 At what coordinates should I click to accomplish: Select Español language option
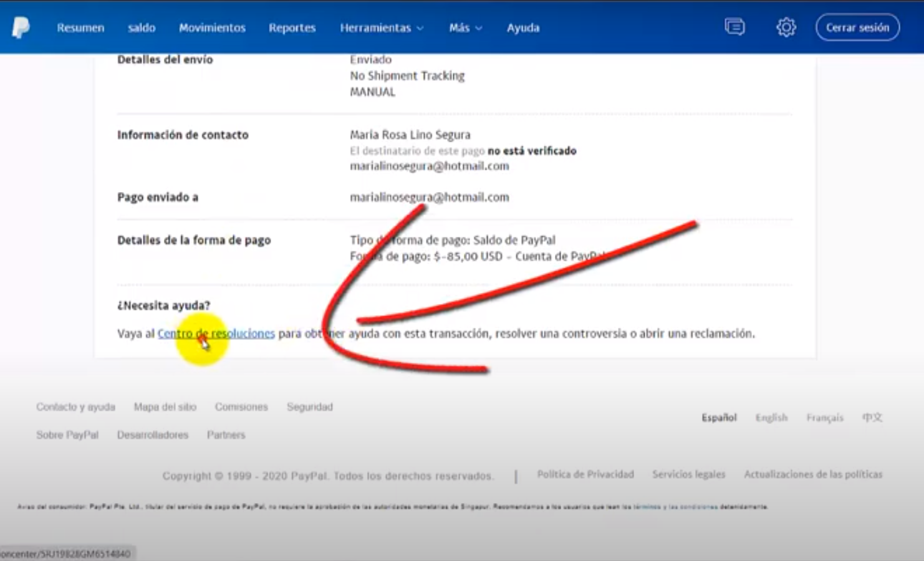[719, 418]
